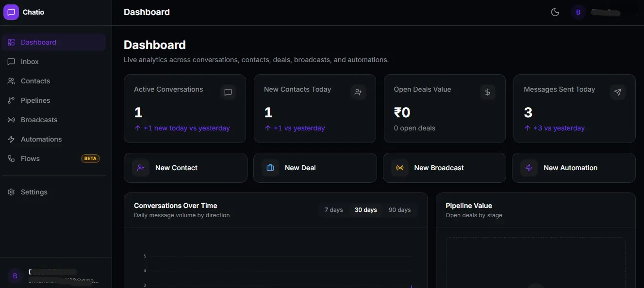Click the add-user icon in New Contacts Today card
644x288 pixels.
(358, 92)
